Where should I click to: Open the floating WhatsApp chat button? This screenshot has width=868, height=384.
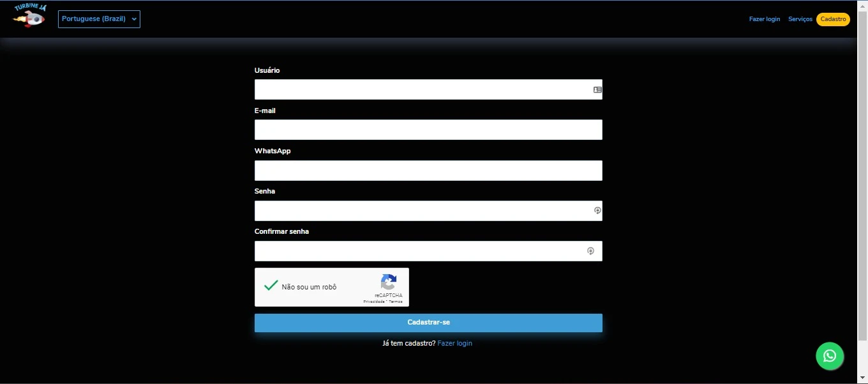click(x=830, y=356)
